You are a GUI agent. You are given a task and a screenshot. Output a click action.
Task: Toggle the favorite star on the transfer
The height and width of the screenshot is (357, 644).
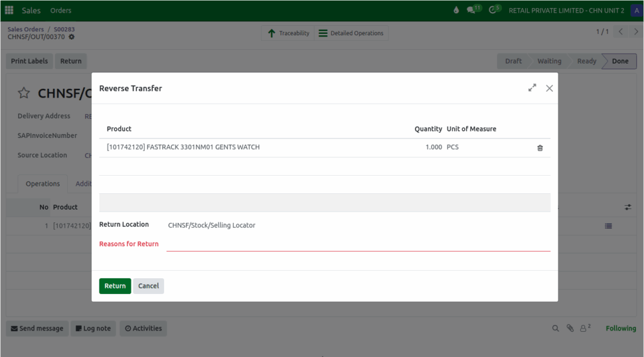coord(24,93)
